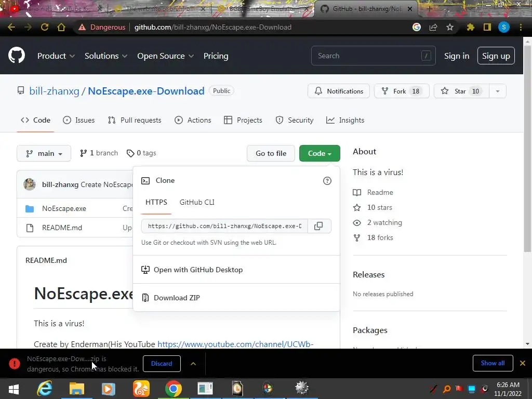Click the GitHub logo in the header
Image resolution: width=532 pixels, height=399 pixels.
[17, 56]
